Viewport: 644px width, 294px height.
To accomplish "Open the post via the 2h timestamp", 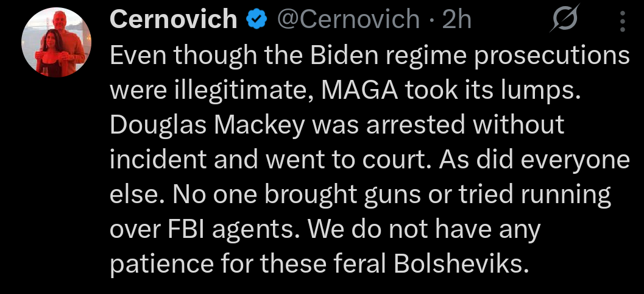I will [x=457, y=21].
